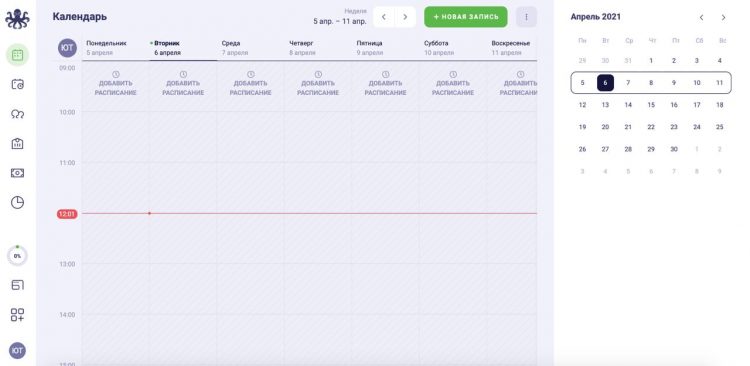Open the add-ons grid-plus icon
The image size is (750, 366).
[x=17, y=314]
